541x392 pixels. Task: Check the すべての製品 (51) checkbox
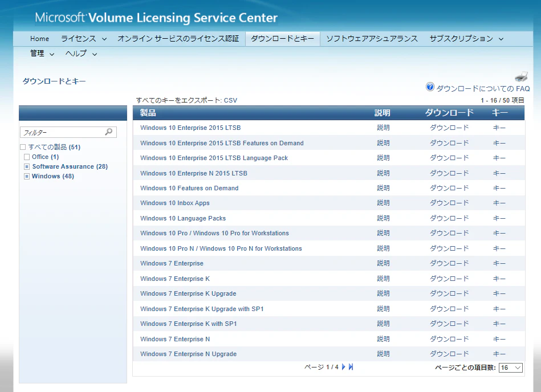(x=23, y=147)
